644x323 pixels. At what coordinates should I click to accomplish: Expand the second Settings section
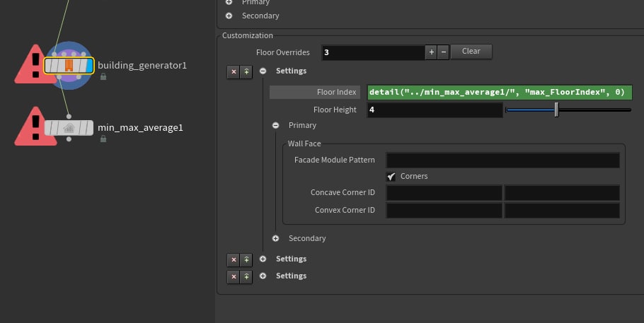tap(263, 259)
